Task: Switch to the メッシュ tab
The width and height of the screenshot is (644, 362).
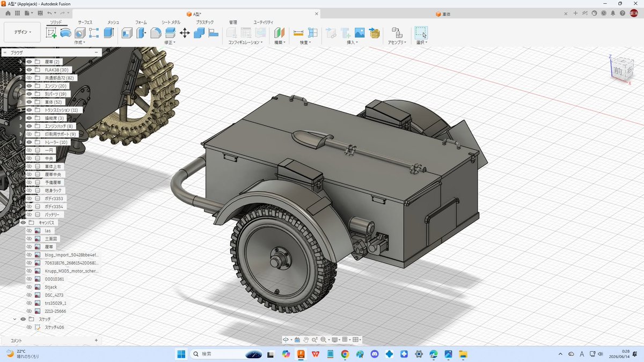Action: (113, 23)
